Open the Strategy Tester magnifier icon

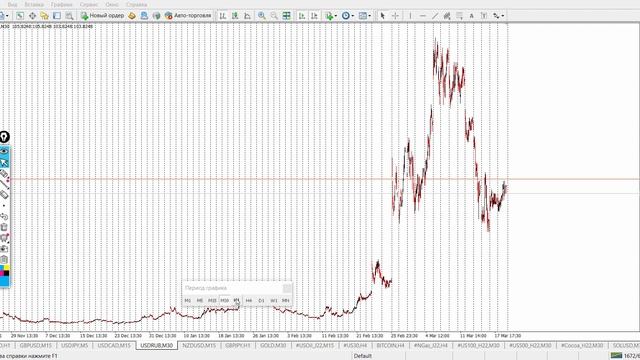click(69, 16)
